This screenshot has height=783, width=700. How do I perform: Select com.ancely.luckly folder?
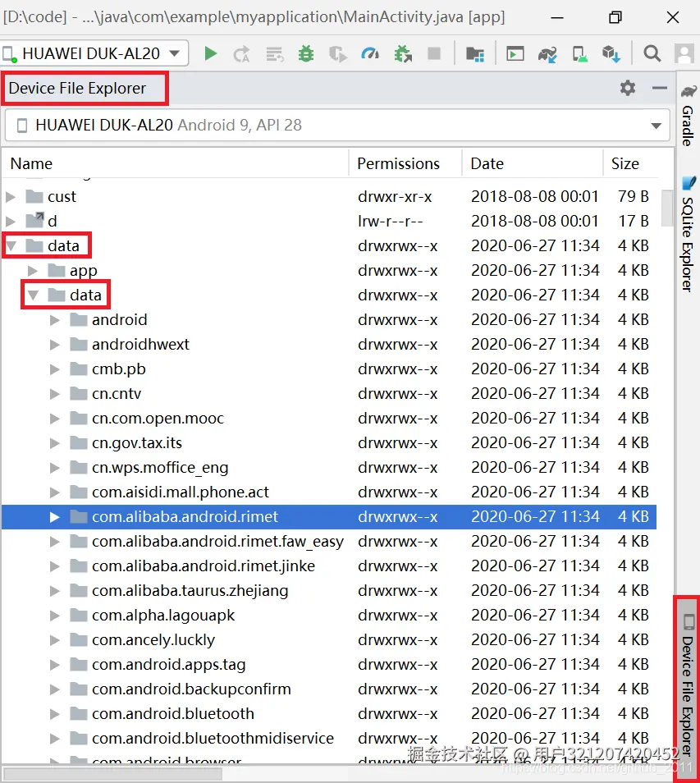tap(329, 639)
